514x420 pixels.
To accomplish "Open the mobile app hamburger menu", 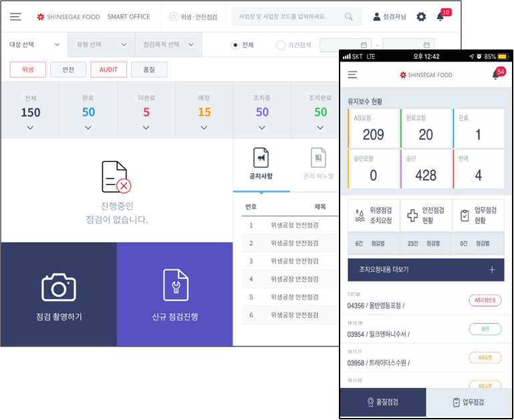I will tap(352, 75).
